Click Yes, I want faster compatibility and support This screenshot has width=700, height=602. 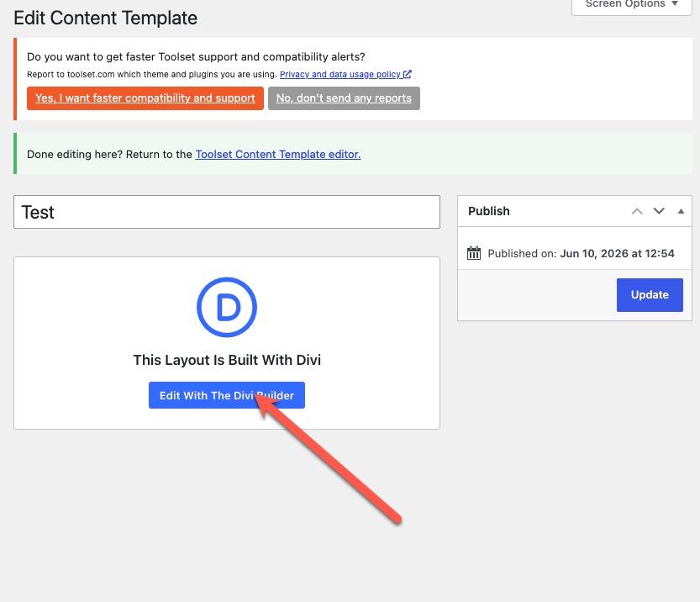[145, 98]
